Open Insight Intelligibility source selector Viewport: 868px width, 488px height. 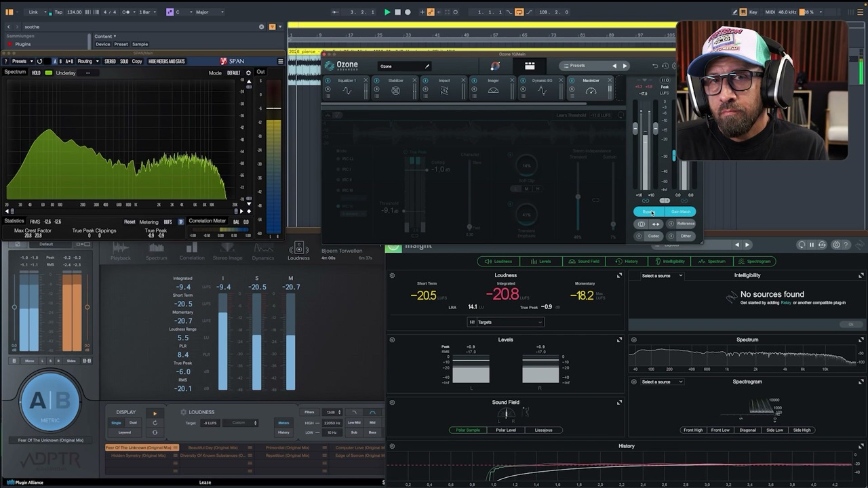coord(661,276)
